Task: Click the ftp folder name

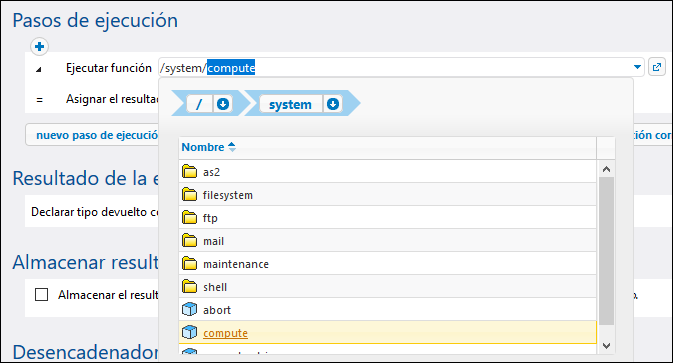Action: point(210,218)
